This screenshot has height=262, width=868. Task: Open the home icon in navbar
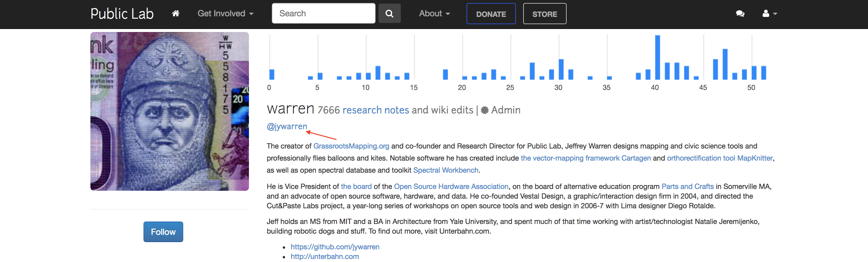coord(175,14)
